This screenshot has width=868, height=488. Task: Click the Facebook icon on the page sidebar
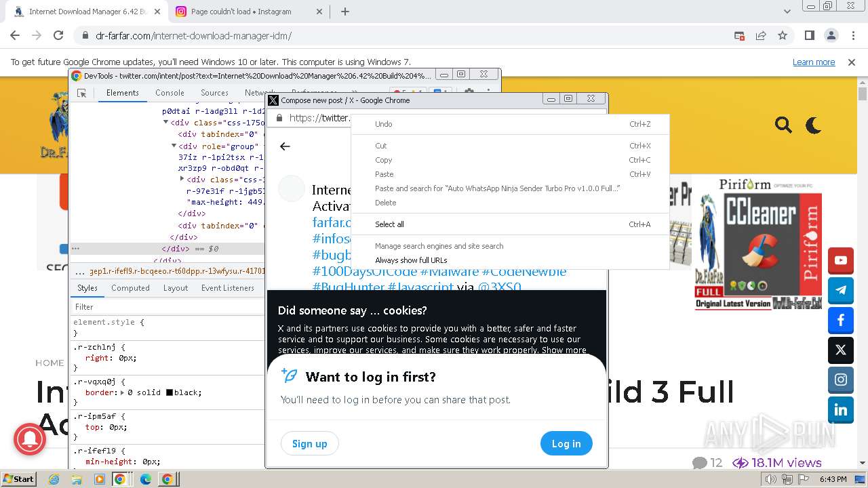[841, 320]
